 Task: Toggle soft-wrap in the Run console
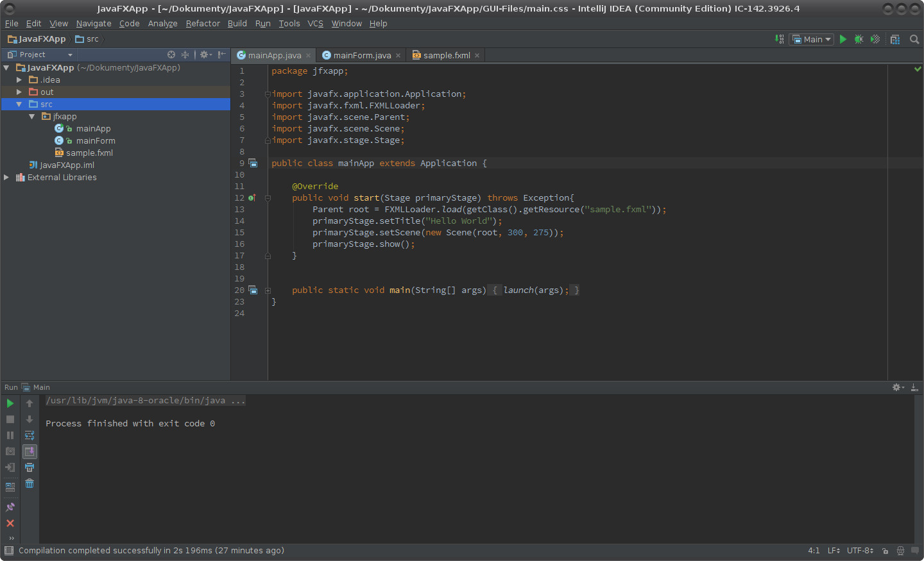tap(30, 435)
